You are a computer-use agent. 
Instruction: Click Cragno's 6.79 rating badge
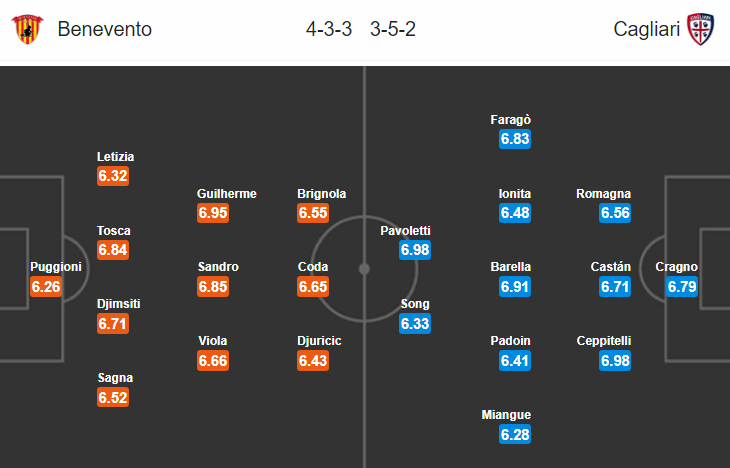tap(682, 286)
